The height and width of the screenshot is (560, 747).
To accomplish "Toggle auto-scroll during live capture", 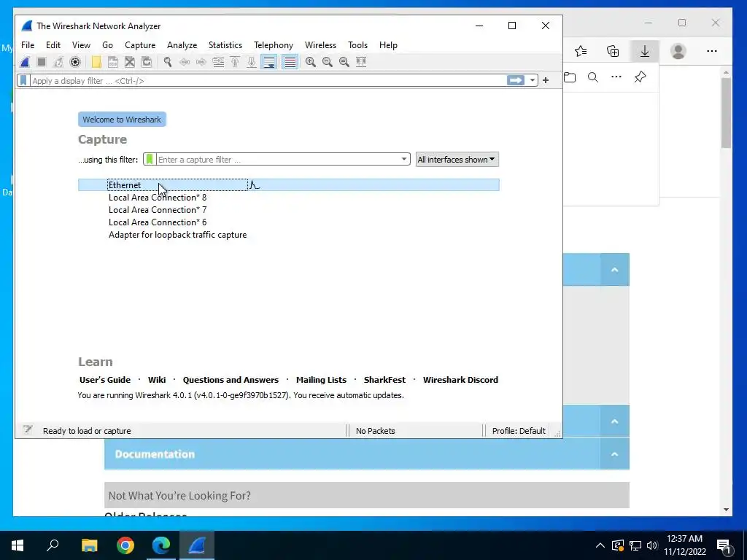I will 269,62.
